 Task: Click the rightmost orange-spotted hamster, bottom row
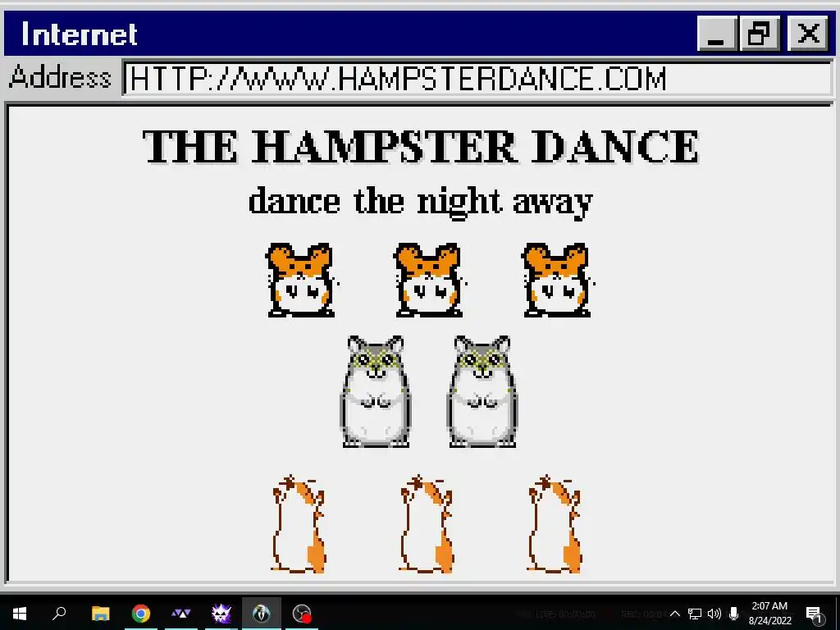(555, 524)
